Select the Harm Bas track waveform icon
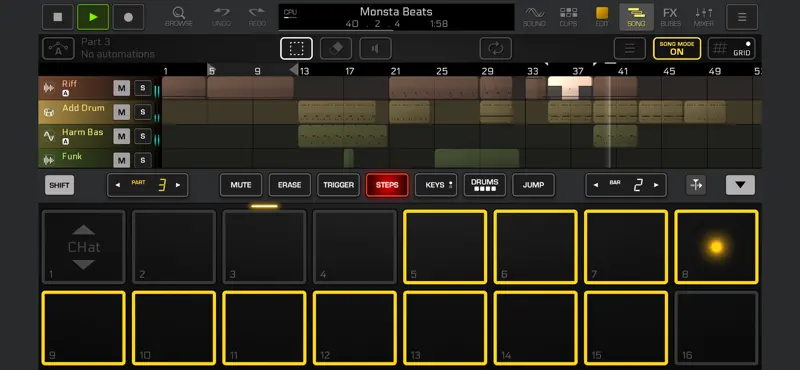Viewport: 800px width, 370px height. pos(49,136)
